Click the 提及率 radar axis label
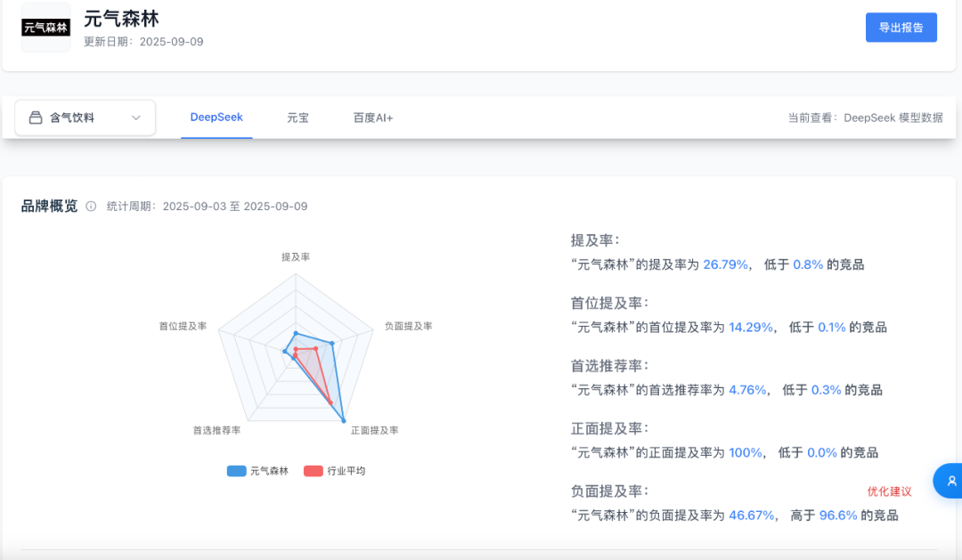The image size is (962, 560). coord(296,257)
